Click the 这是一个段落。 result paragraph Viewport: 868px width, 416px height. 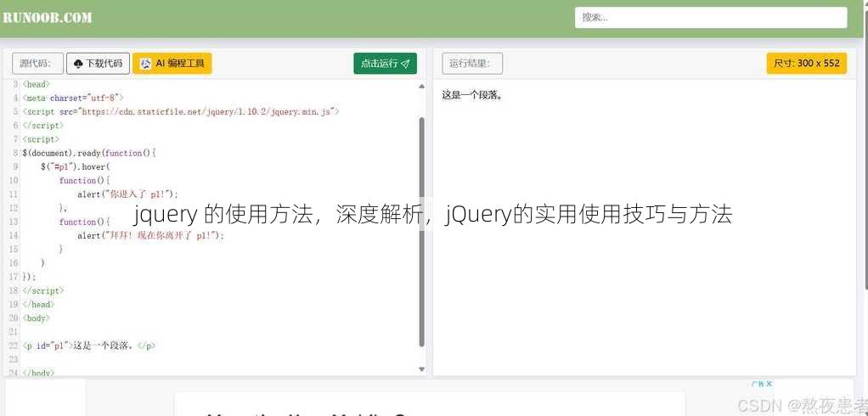[x=472, y=95]
